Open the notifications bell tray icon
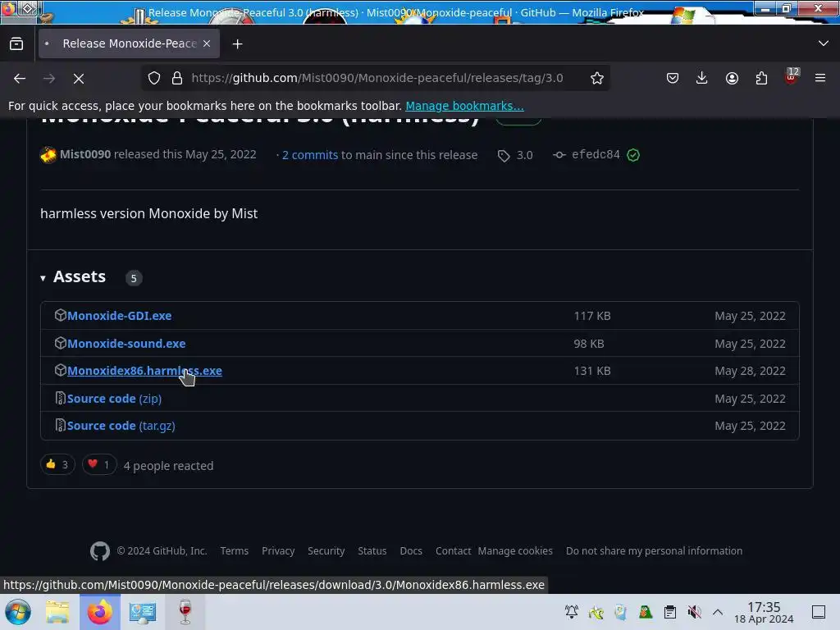The height and width of the screenshot is (630, 840). tap(572, 612)
